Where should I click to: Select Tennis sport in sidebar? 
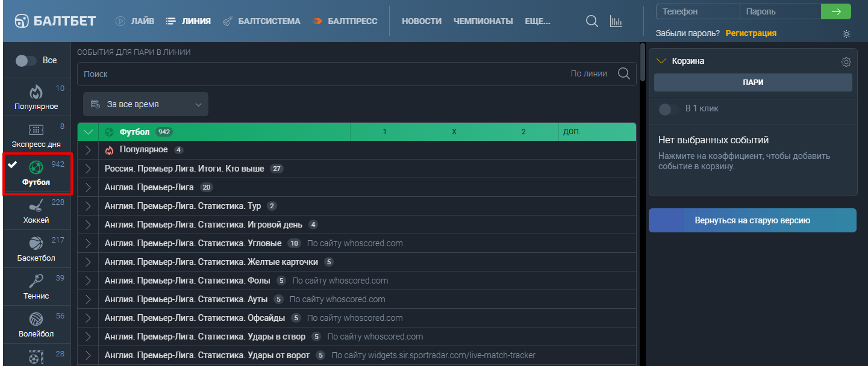36,287
